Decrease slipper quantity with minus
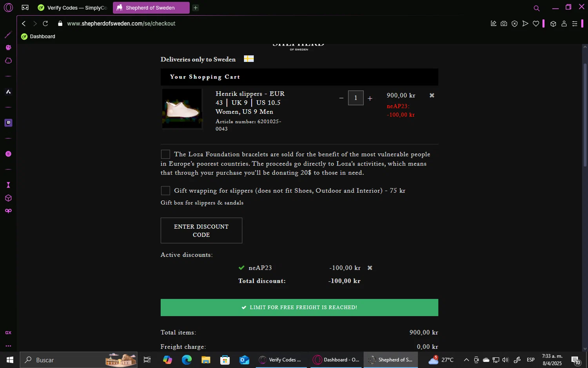The image size is (588, 368). click(x=341, y=98)
